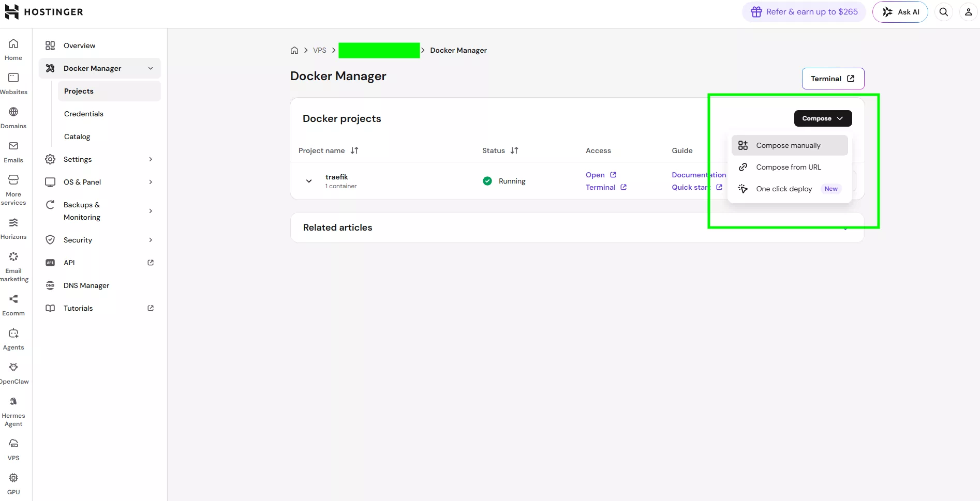Open the traefik Terminal access link

click(606, 187)
